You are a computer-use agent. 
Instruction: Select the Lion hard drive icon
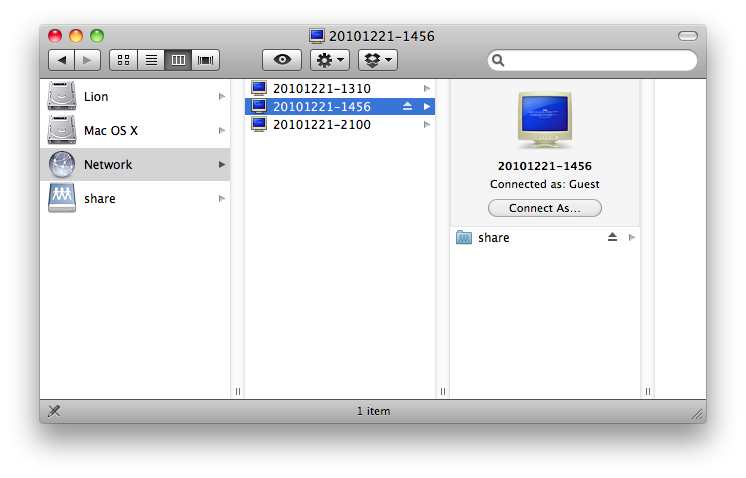(x=62, y=97)
